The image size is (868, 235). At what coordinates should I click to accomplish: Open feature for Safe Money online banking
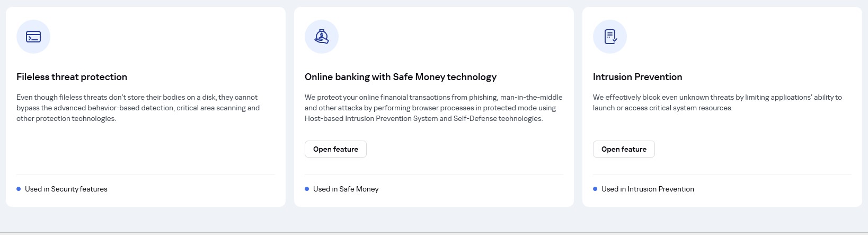click(335, 149)
